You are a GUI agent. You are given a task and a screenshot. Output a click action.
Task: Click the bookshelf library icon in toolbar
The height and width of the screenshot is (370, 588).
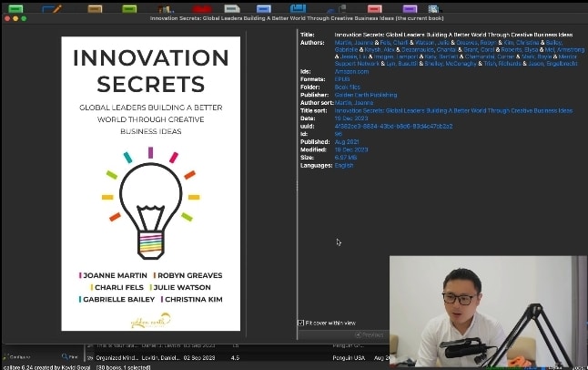pyautogui.click(x=166, y=8)
